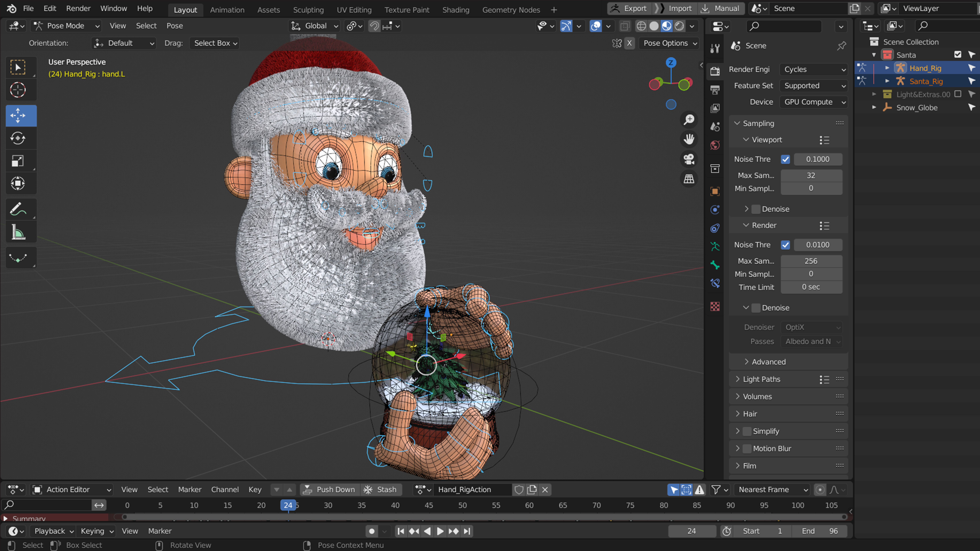This screenshot has height=551, width=980.
Task: Open the Render properties tab
Action: coord(715,71)
